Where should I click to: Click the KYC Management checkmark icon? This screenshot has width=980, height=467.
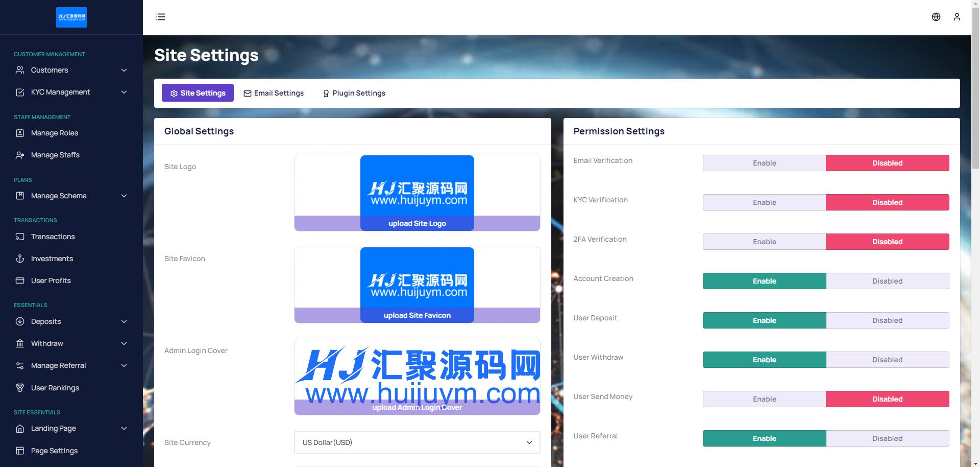tap(20, 92)
